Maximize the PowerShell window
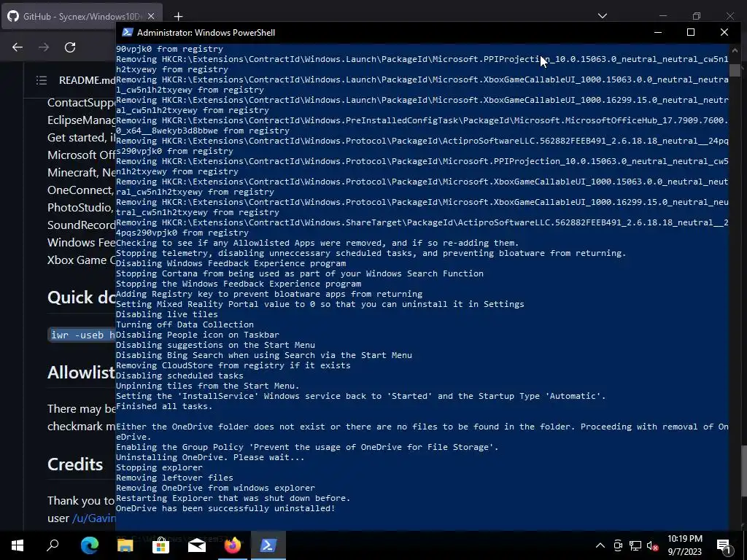 (691, 32)
